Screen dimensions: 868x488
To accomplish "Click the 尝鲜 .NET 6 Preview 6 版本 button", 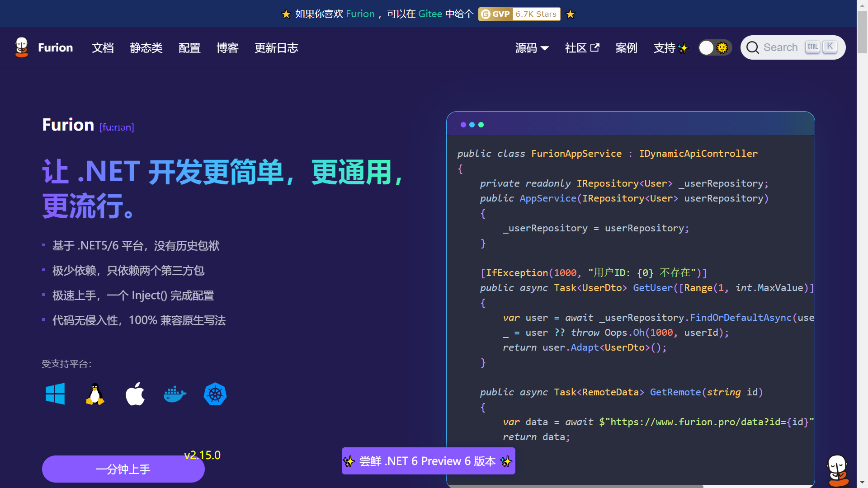I will coord(428,461).
